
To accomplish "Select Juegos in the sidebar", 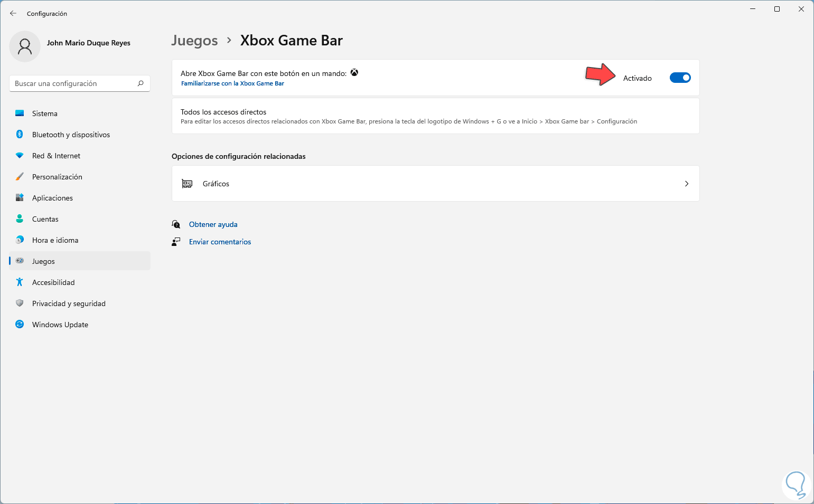I will pyautogui.click(x=80, y=261).
